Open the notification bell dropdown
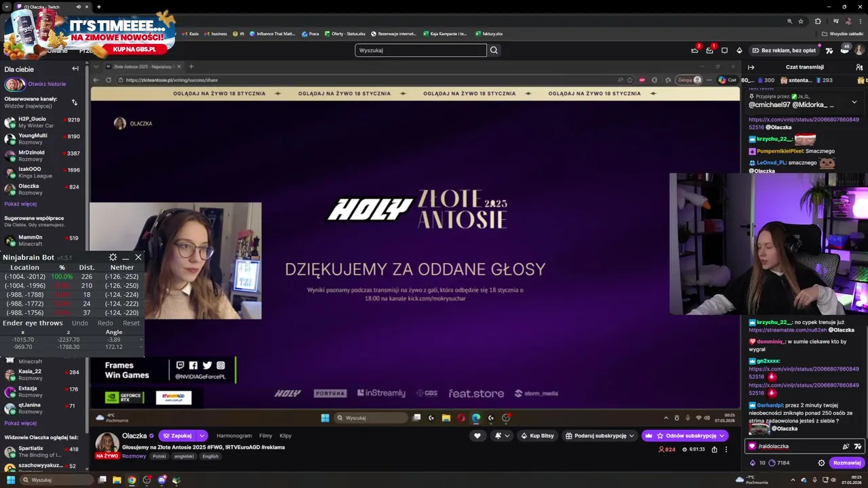Image resolution: width=868 pixels, height=488 pixels. (502, 436)
